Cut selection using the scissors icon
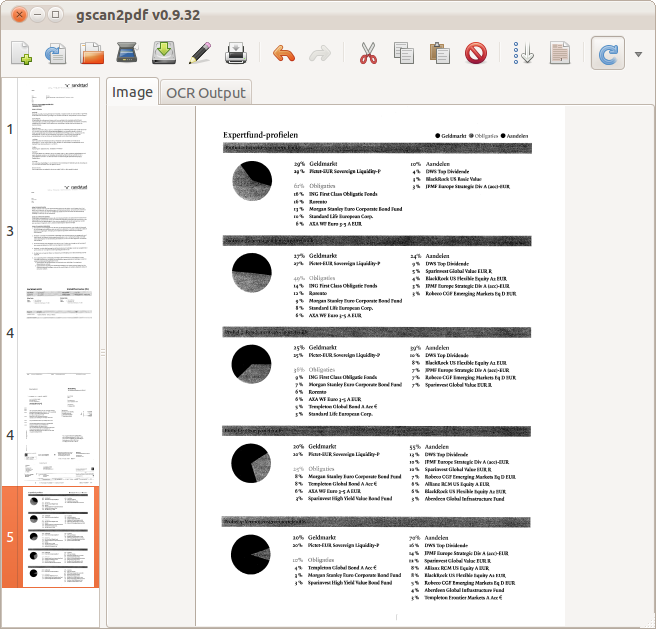The height and width of the screenshot is (629, 656). 368,53
